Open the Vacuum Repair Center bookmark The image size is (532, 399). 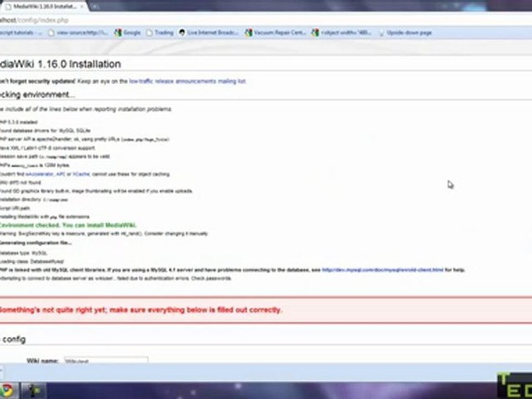click(x=275, y=33)
